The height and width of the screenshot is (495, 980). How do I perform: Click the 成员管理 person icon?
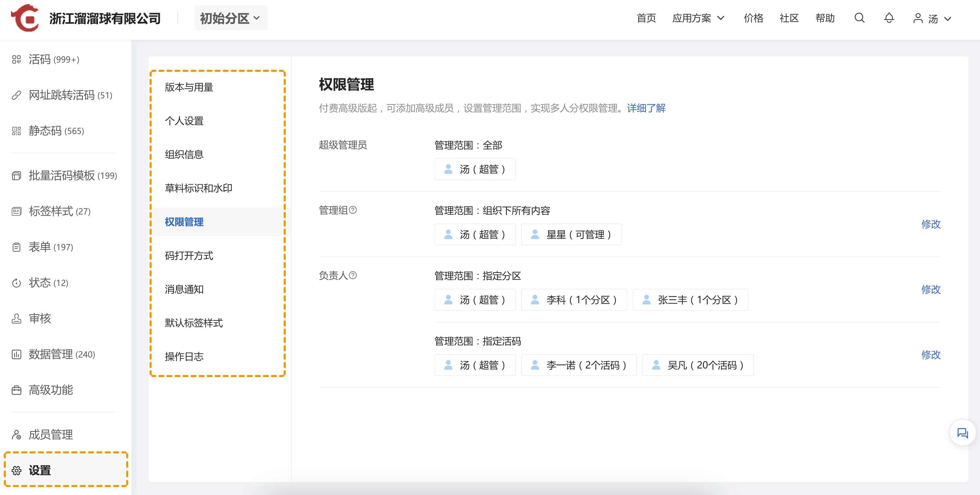click(x=17, y=434)
